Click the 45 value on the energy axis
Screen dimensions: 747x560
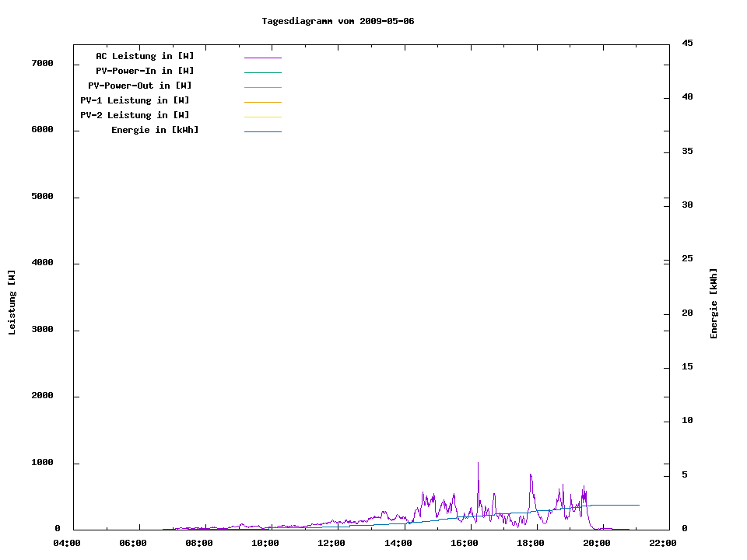click(687, 43)
